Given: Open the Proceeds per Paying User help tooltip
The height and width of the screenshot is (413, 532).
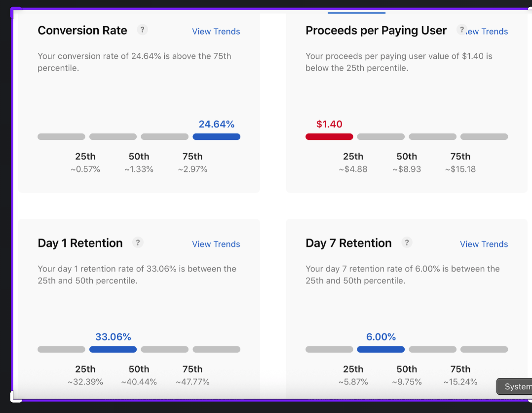Looking at the screenshot, I should [x=461, y=30].
